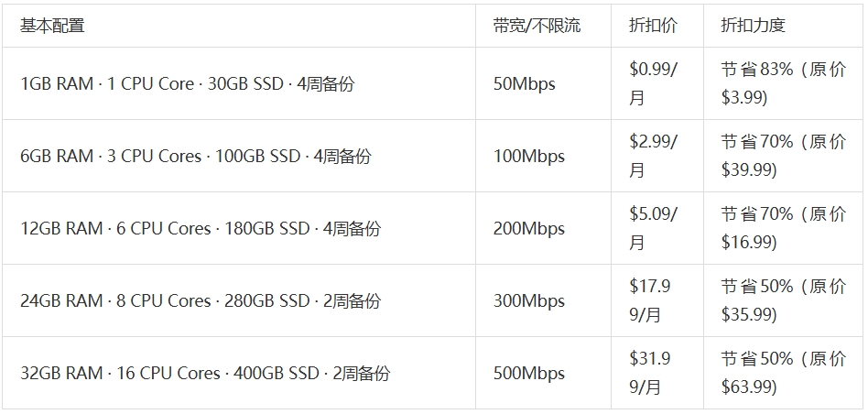868x414 pixels.
Task: Click the 500Mbps bandwidth cell
Action: [528, 374]
